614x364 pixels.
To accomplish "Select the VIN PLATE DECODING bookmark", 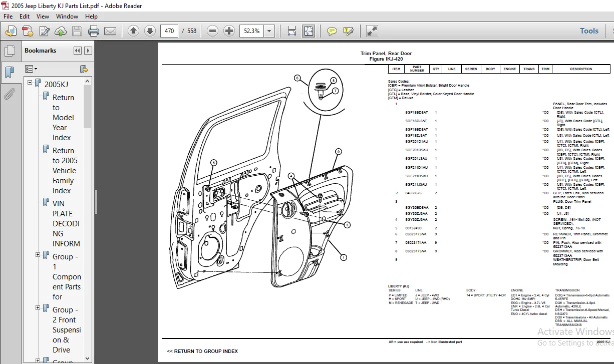I will (66, 223).
